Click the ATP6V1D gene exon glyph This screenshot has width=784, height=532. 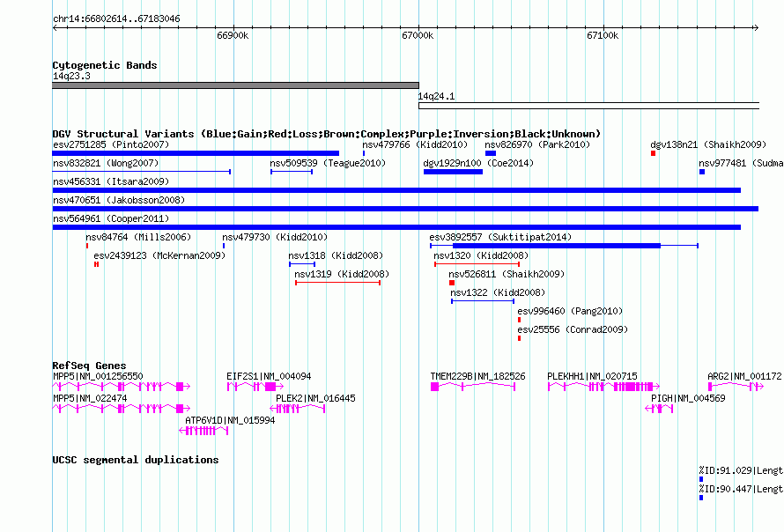(x=204, y=431)
